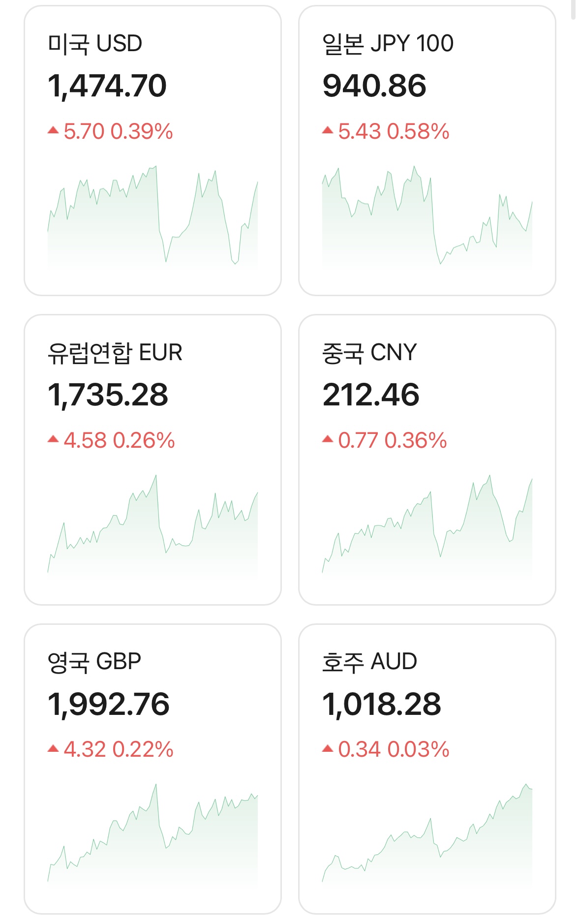The image size is (580, 924).
Task: Select the 중국 CNY currency title
Action: (369, 353)
